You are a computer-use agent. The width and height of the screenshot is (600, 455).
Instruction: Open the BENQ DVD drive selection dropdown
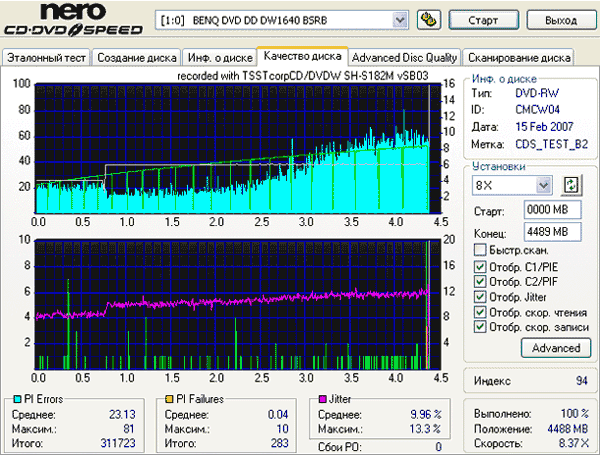pos(400,19)
